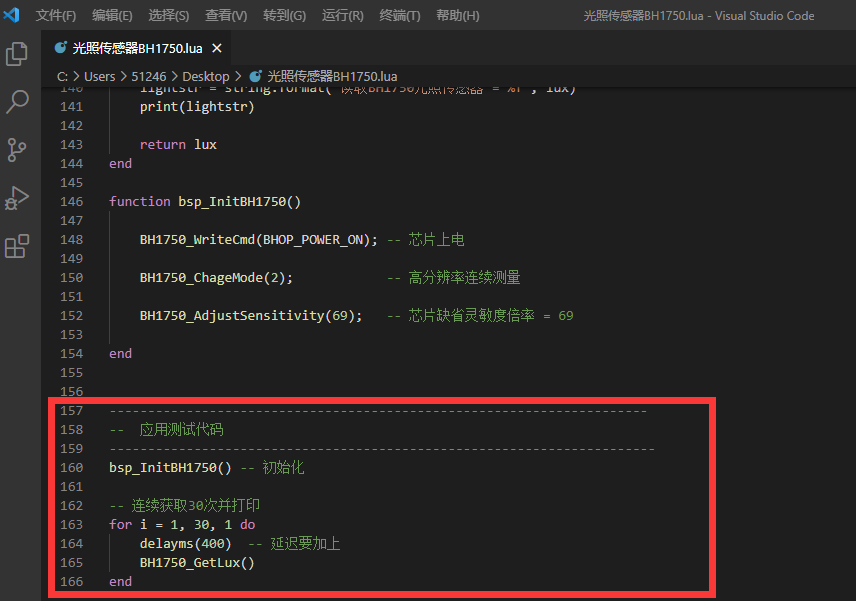The width and height of the screenshot is (856, 601).
Task: Open Run and Debug view
Action: coord(17,198)
